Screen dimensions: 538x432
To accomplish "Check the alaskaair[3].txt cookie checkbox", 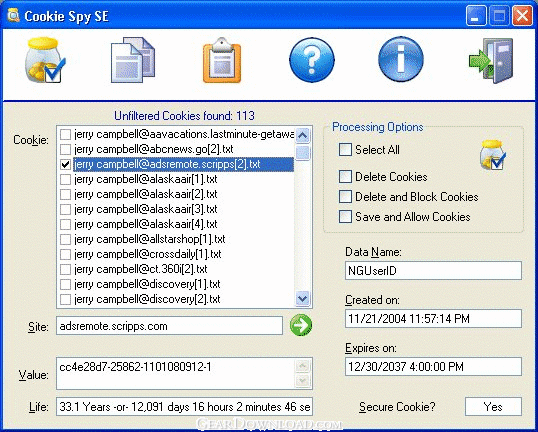I will tap(65, 209).
